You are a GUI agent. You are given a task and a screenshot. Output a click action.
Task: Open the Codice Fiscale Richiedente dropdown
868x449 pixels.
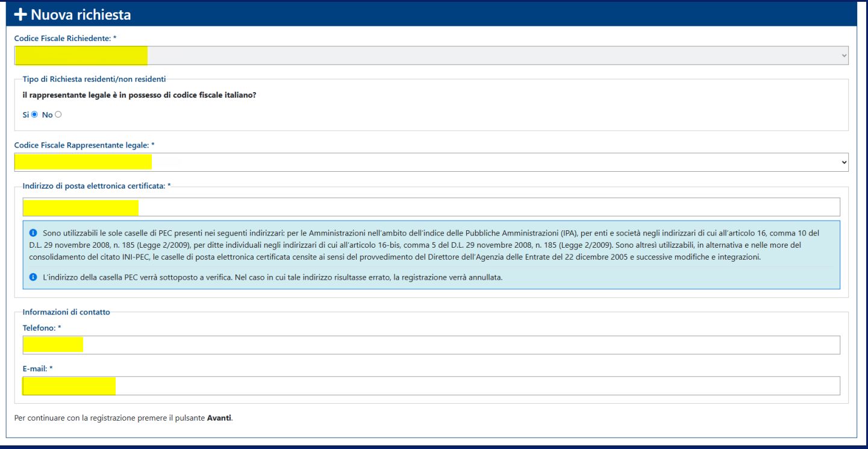click(x=431, y=55)
